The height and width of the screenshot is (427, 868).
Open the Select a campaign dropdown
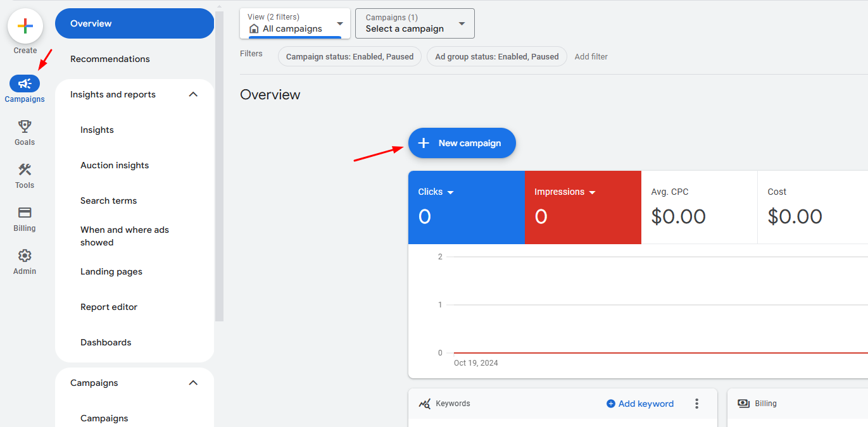(415, 23)
